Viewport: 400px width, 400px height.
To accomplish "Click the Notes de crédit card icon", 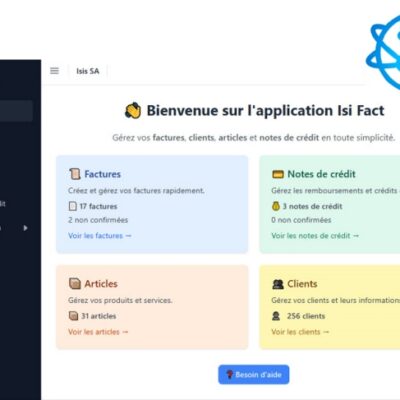I will [278, 174].
